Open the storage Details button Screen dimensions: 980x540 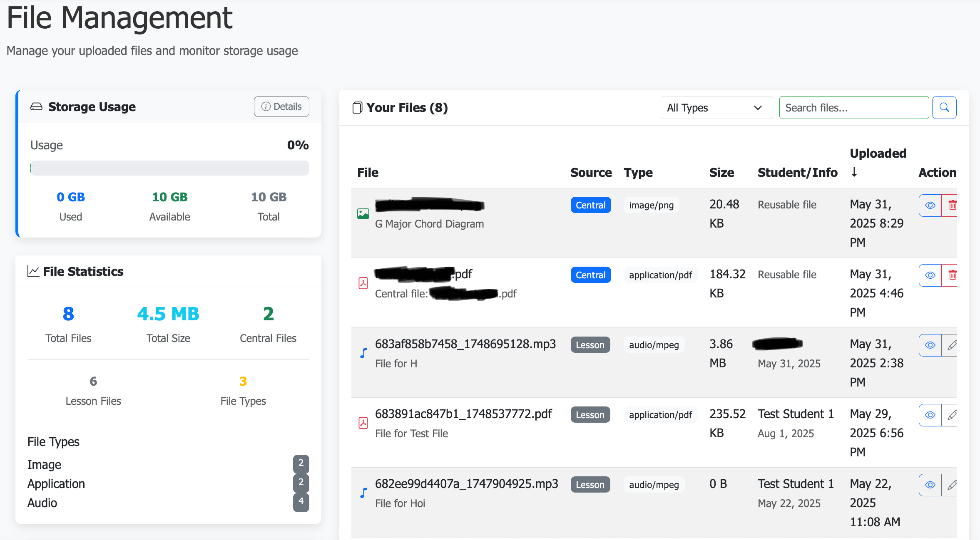(281, 107)
